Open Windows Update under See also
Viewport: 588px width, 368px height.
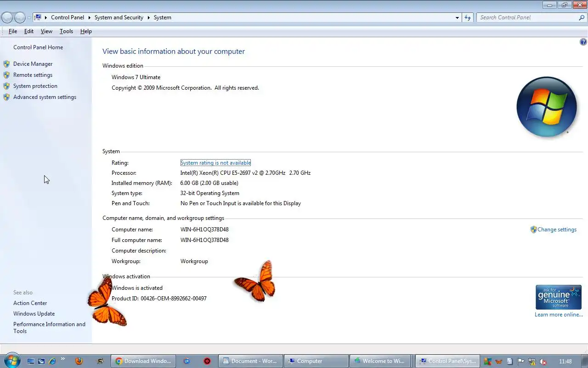tap(34, 314)
